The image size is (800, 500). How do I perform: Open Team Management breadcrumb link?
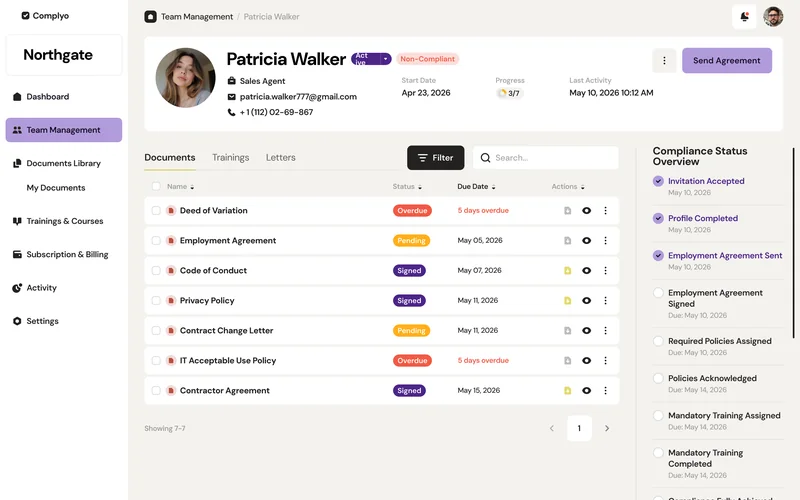[x=197, y=17]
